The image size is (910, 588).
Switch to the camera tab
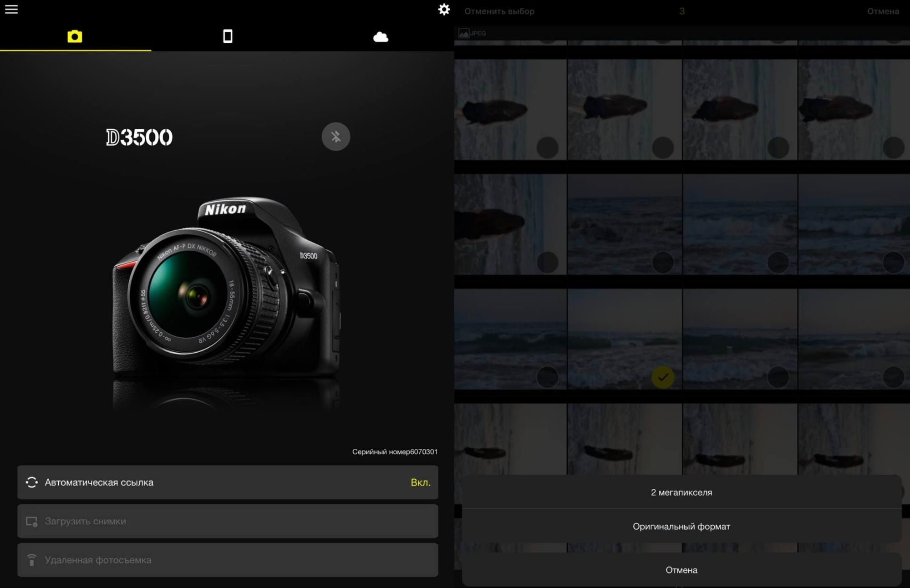click(x=75, y=36)
